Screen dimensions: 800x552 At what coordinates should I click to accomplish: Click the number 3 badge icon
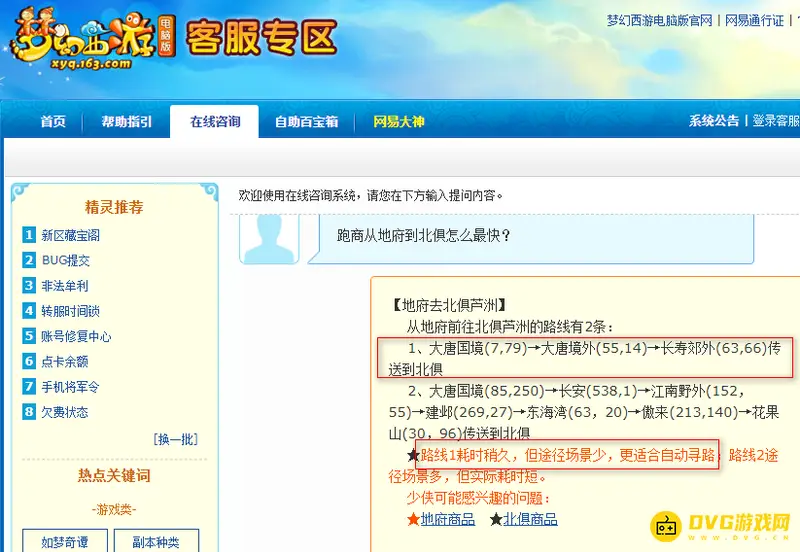(29, 285)
